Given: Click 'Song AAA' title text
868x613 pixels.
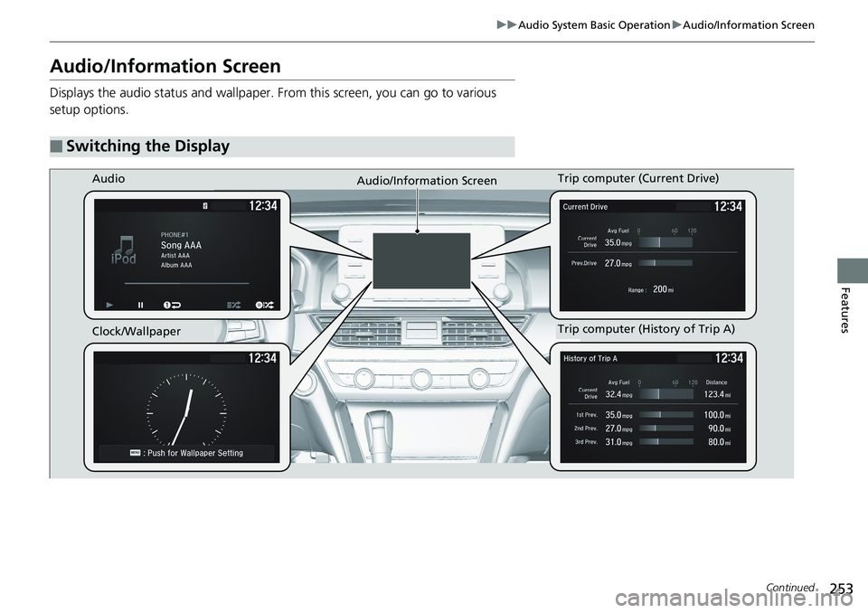Looking at the screenshot, I should [181, 245].
